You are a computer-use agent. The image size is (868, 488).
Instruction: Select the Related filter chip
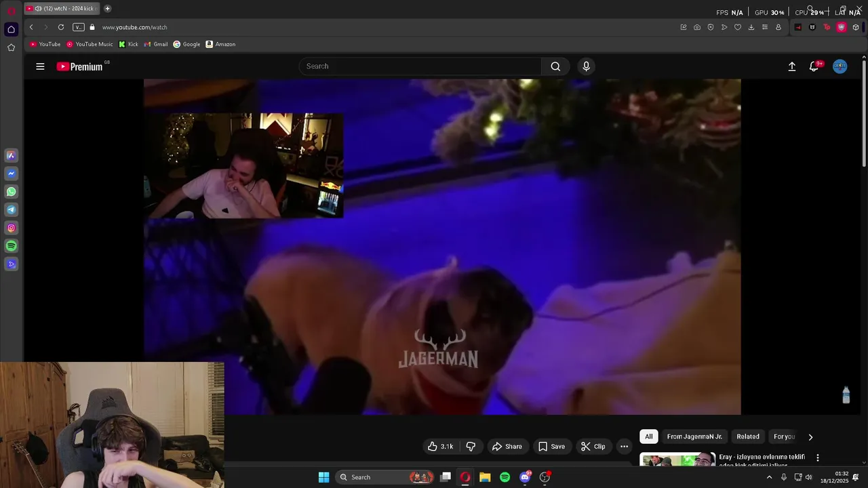click(x=748, y=436)
